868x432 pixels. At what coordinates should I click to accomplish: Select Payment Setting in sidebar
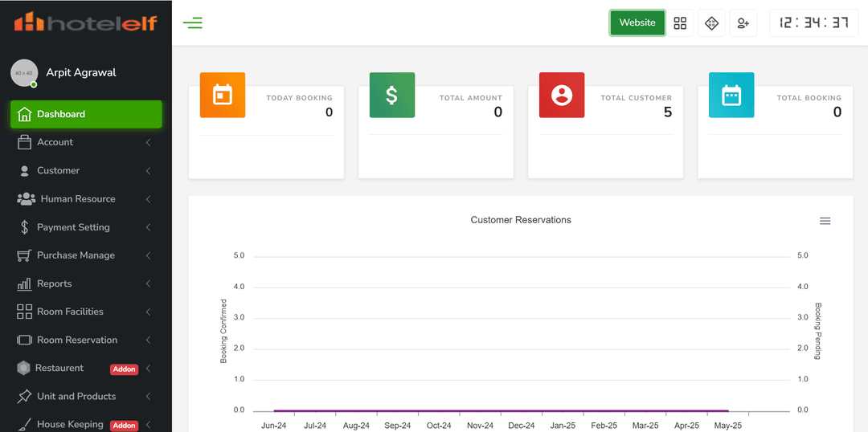(86, 227)
